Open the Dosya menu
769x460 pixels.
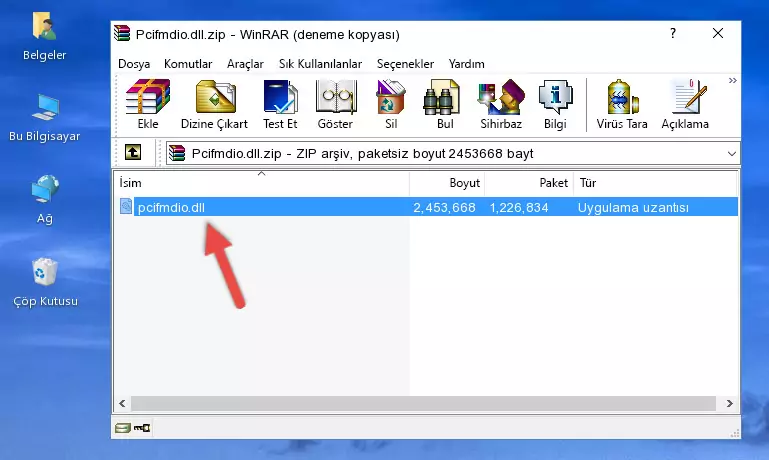coord(134,64)
